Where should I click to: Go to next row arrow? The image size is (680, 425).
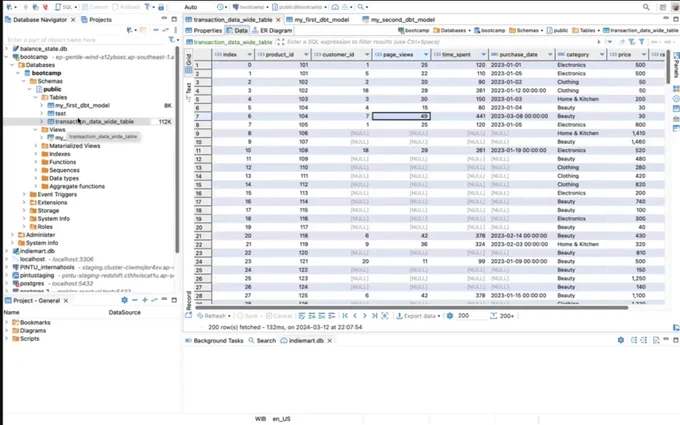click(x=365, y=316)
